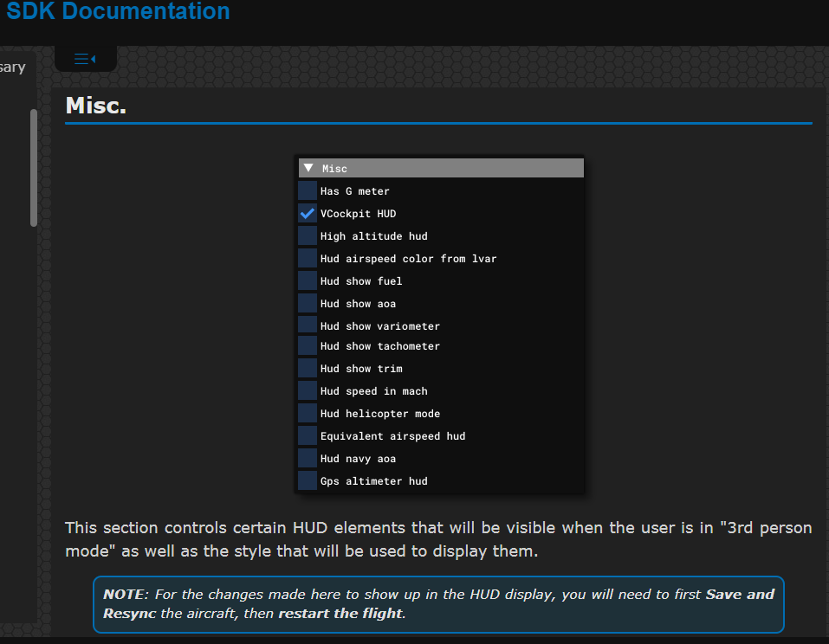Disable the VCockpit HUD checkbox

[307, 213]
